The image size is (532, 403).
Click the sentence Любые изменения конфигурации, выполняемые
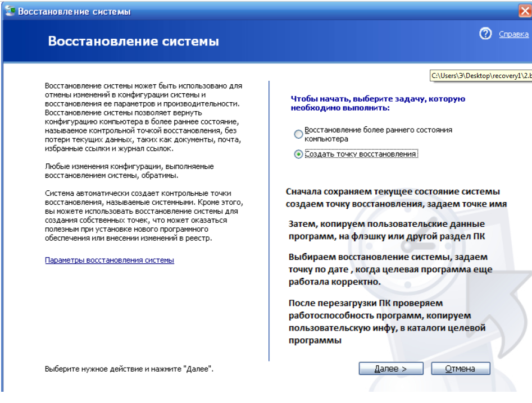click(129, 171)
